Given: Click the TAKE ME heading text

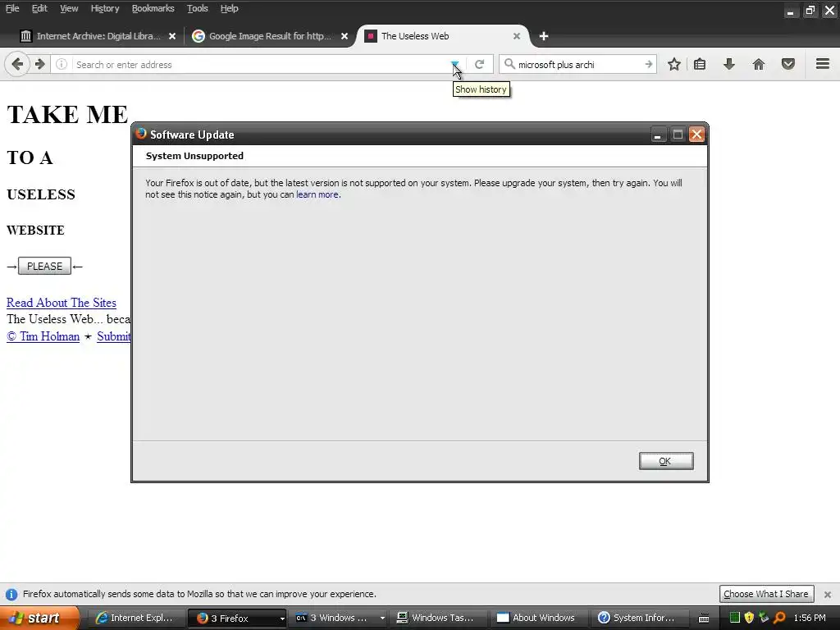Looking at the screenshot, I should pyautogui.click(x=67, y=115).
